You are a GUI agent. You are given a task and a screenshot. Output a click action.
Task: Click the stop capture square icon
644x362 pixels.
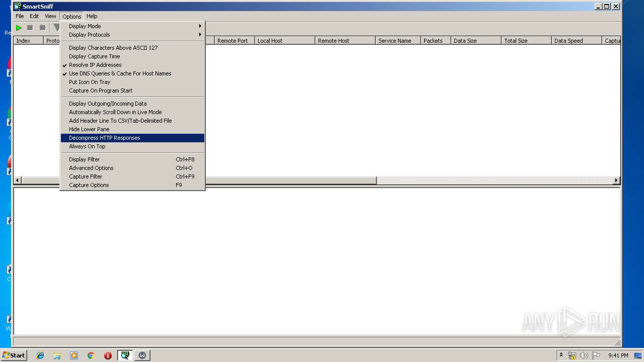click(x=30, y=28)
